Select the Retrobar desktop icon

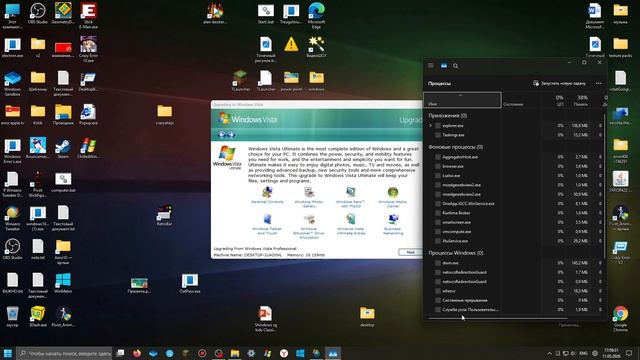click(164, 216)
